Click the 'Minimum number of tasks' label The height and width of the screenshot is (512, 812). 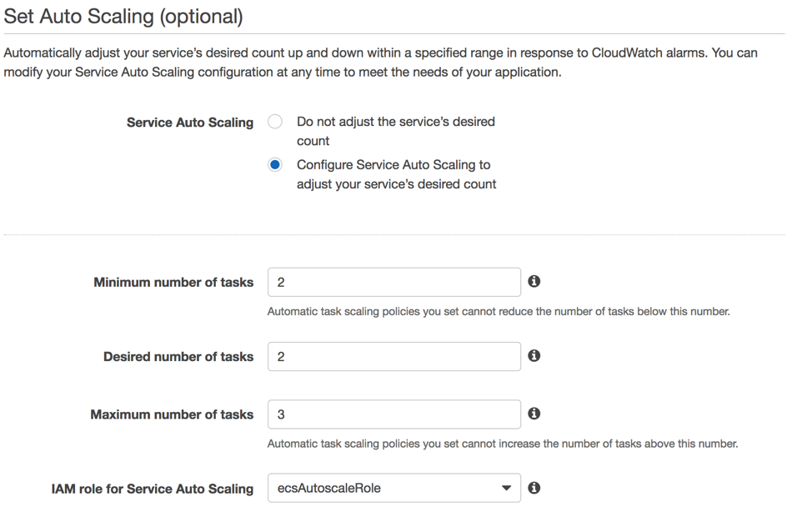pyautogui.click(x=173, y=283)
